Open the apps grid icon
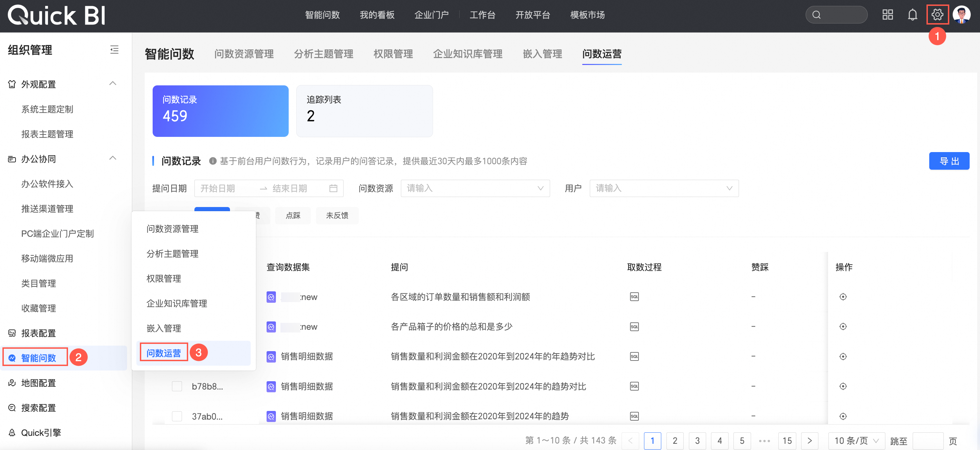The image size is (980, 450). (887, 15)
